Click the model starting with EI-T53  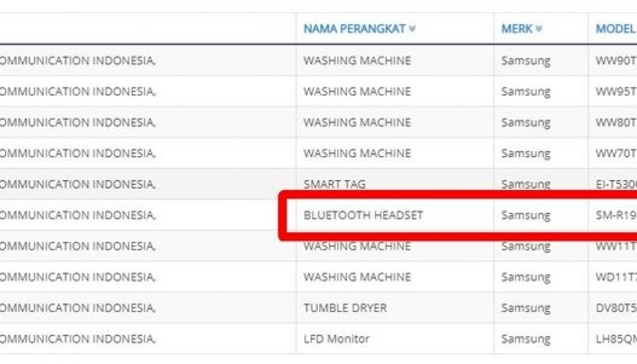click(616, 184)
